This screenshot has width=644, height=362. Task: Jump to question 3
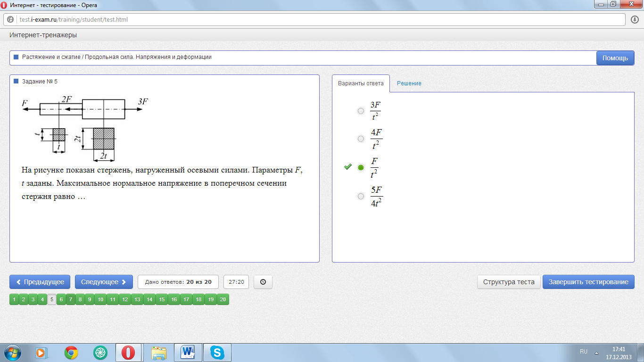(x=33, y=299)
